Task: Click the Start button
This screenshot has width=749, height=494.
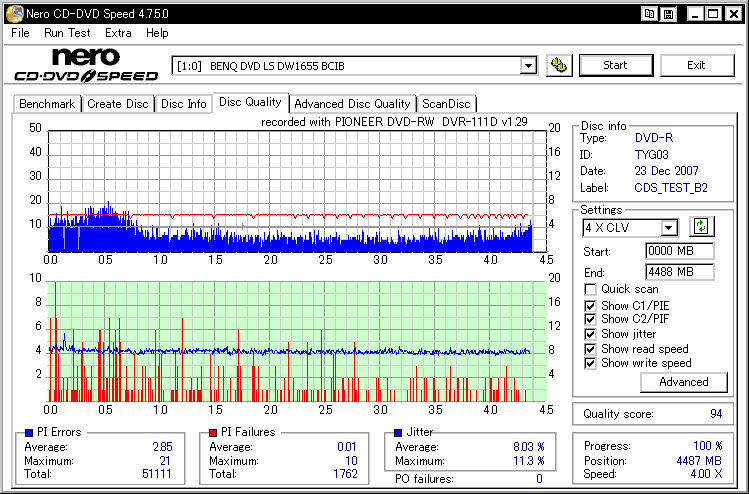Action: tap(616, 65)
